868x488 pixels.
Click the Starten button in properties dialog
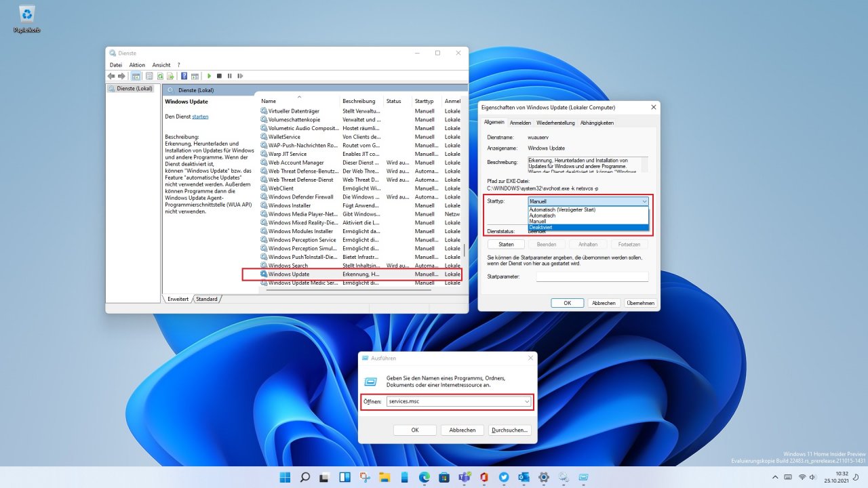tap(506, 244)
